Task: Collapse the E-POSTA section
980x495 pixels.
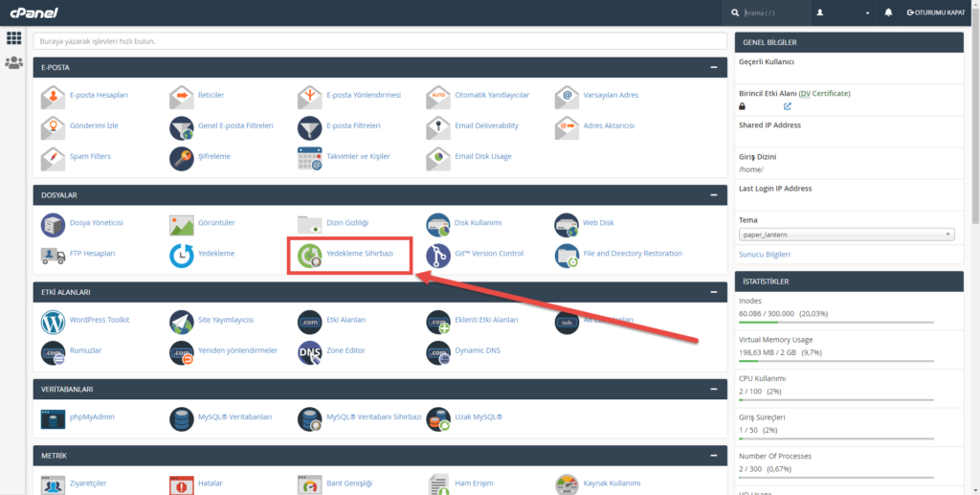Action: (x=713, y=67)
